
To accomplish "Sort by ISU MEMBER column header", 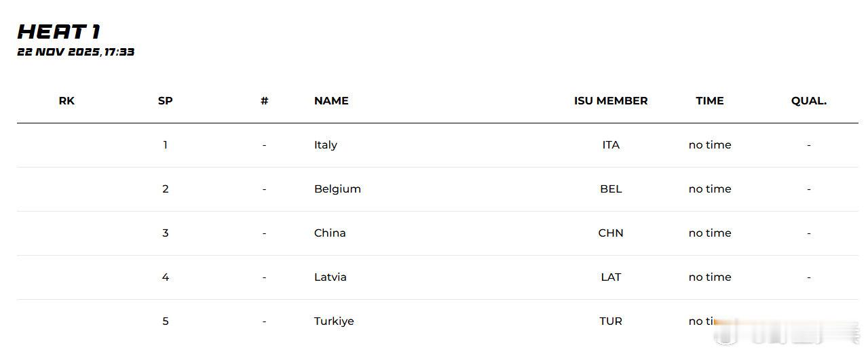I will tap(611, 101).
